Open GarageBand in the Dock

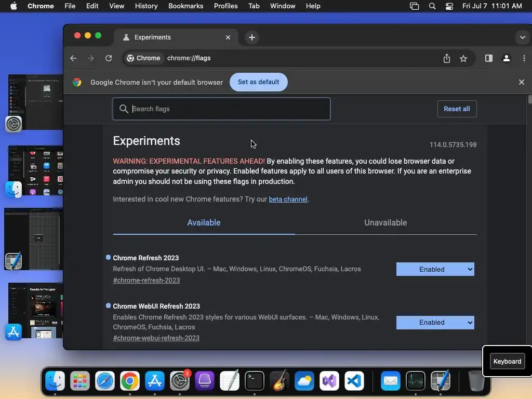pyautogui.click(x=279, y=381)
